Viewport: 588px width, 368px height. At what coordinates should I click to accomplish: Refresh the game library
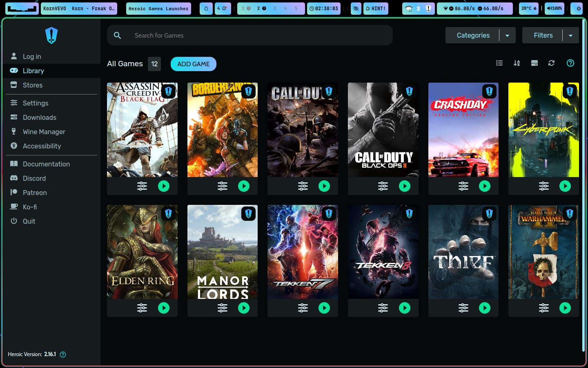click(551, 63)
